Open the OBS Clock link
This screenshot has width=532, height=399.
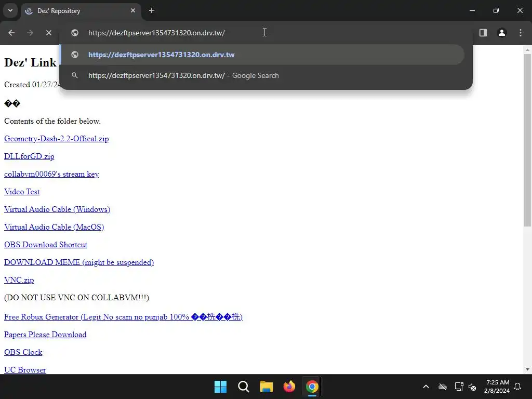23,352
